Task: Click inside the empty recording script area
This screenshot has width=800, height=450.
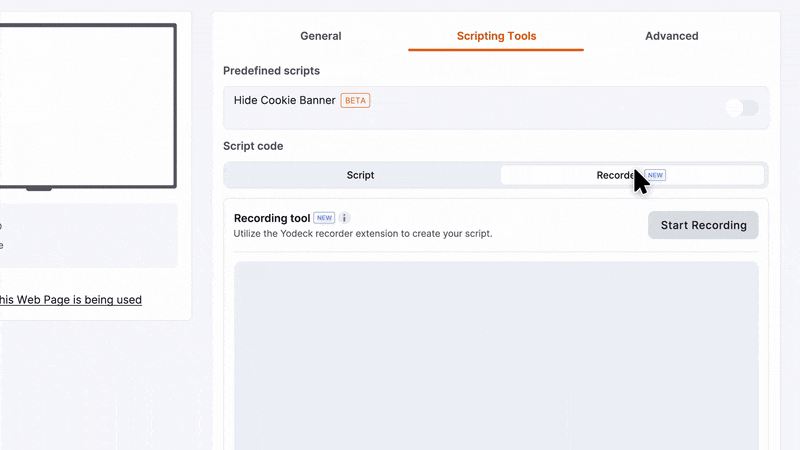Action: [x=496, y=356]
